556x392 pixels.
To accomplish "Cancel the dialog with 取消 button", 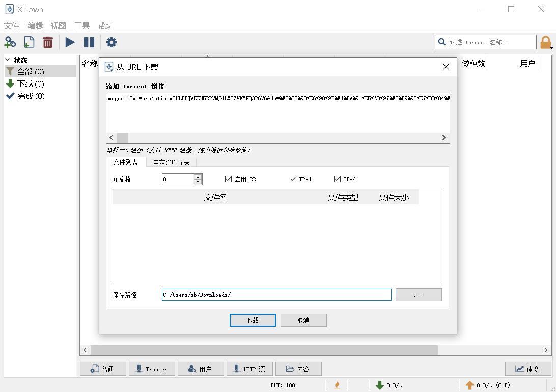I will click(303, 320).
